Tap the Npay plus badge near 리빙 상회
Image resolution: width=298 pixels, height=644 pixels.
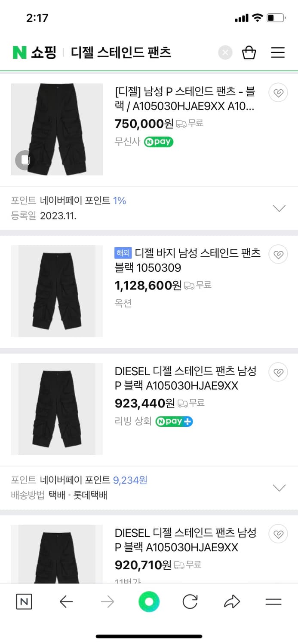(174, 422)
